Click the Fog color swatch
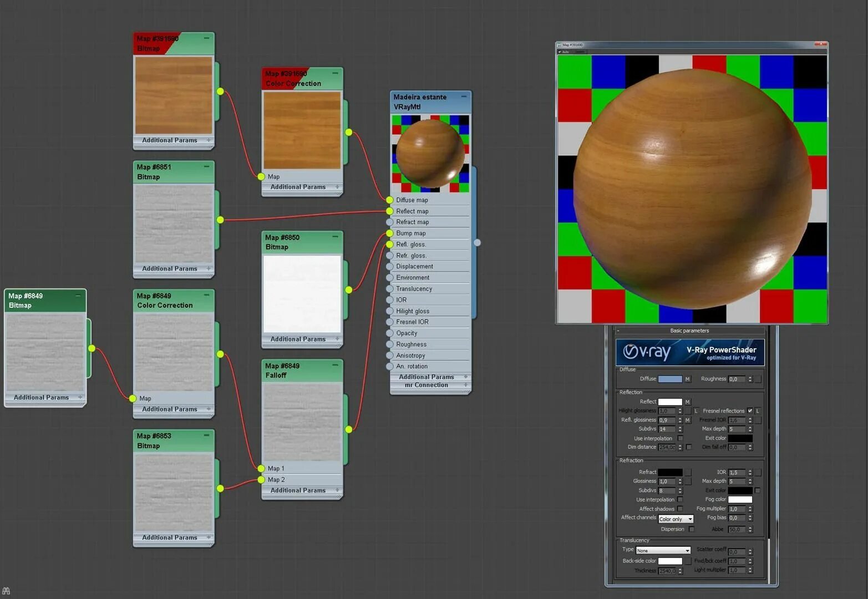 tap(740, 500)
